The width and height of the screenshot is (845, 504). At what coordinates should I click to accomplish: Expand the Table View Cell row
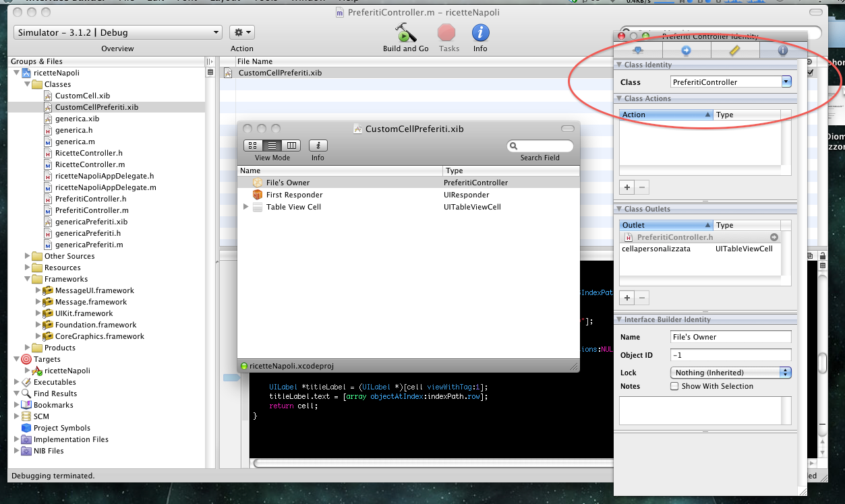coord(246,207)
